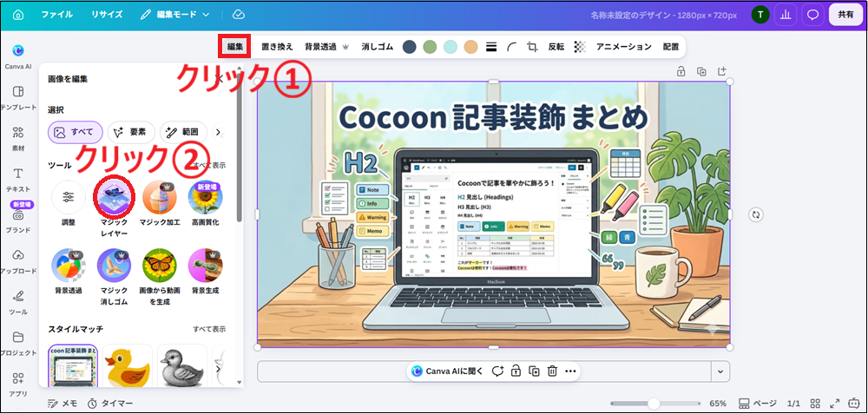Open the 編集モード dropdown
The image size is (868, 414).
pyautogui.click(x=175, y=15)
